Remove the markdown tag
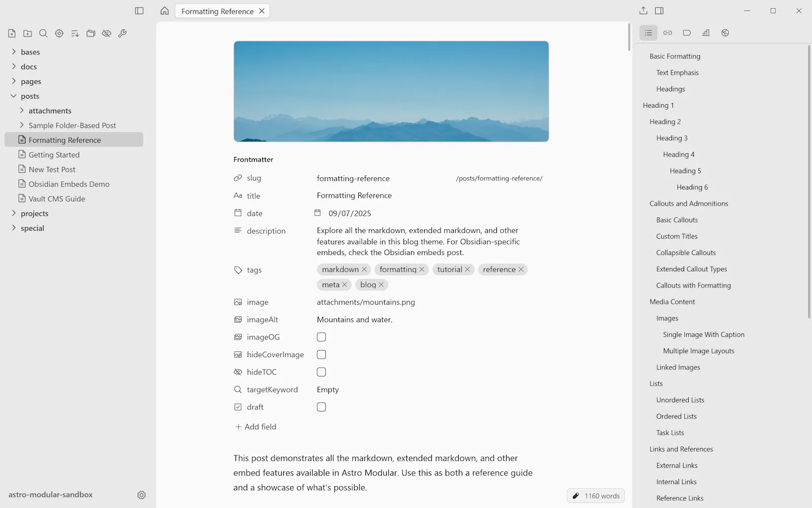 point(364,270)
